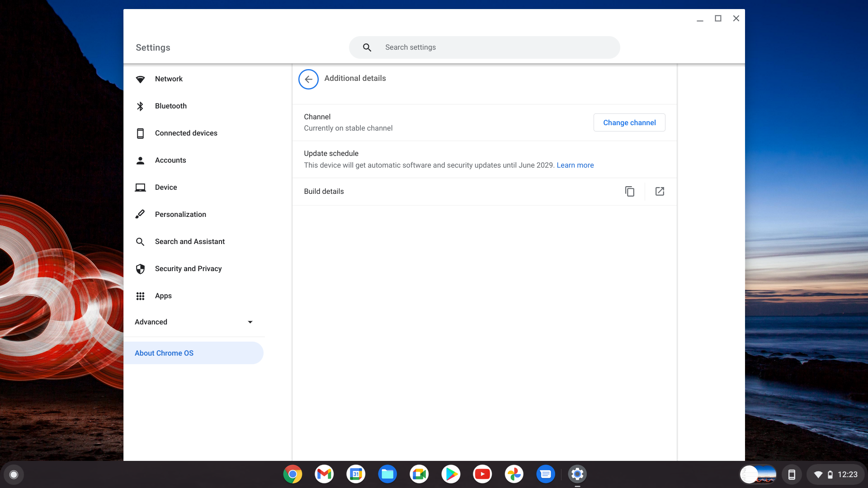868x488 pixels.
Task: Click the Apps settings icon
Action: coord(140,296)
